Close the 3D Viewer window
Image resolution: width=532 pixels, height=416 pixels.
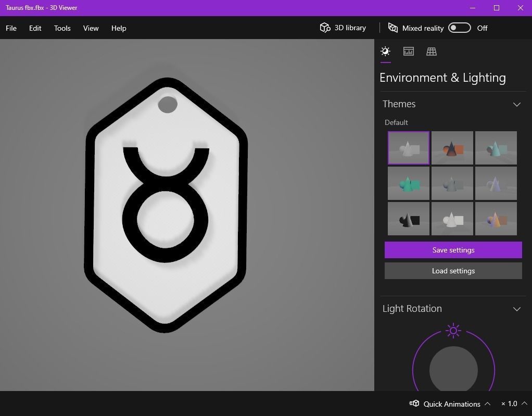(521, 8)
